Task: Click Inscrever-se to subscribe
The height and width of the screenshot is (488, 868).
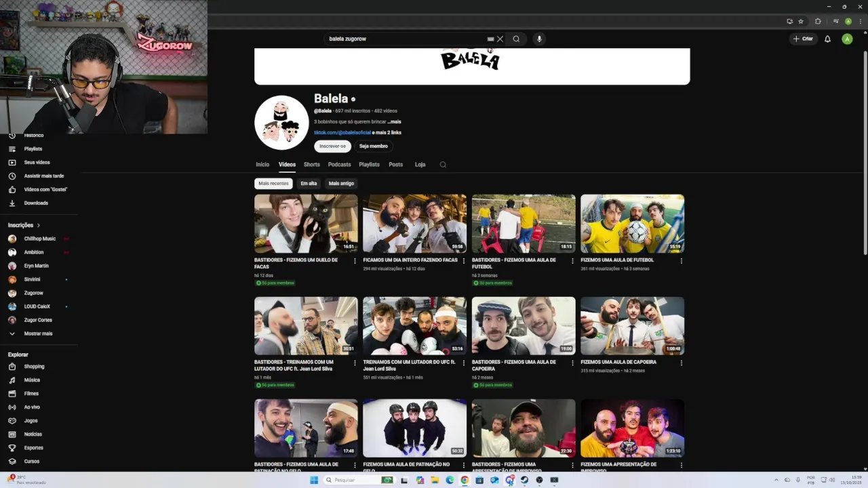Action: click(x=332, y=146)
